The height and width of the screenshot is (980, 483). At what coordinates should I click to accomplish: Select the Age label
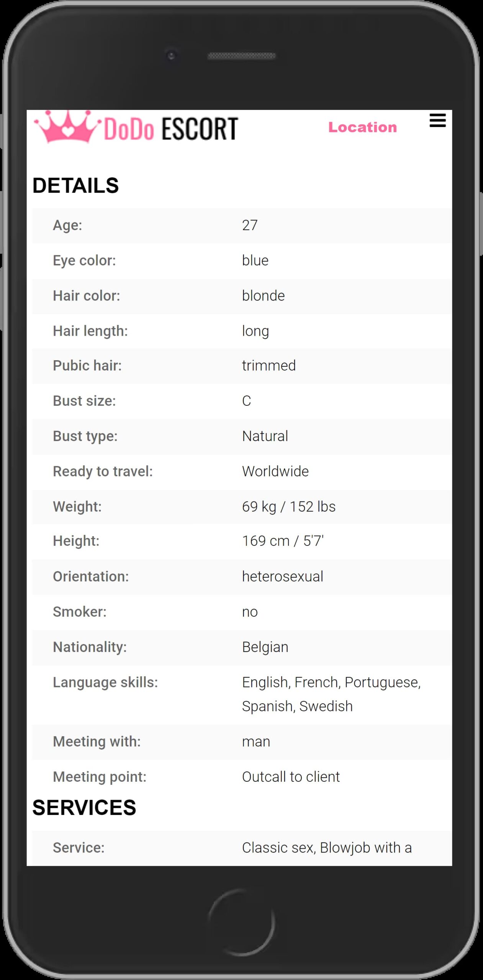67,225
